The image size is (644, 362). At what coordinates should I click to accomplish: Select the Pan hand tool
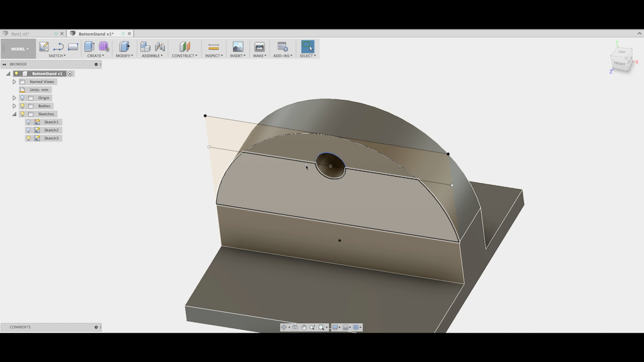tap(304, 327)
